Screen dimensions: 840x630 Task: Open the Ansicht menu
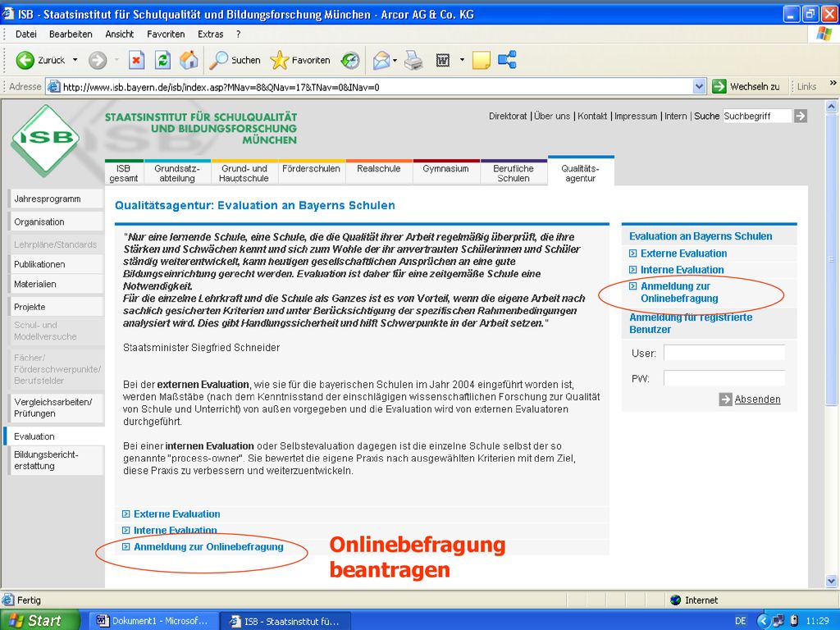[120, 34]
